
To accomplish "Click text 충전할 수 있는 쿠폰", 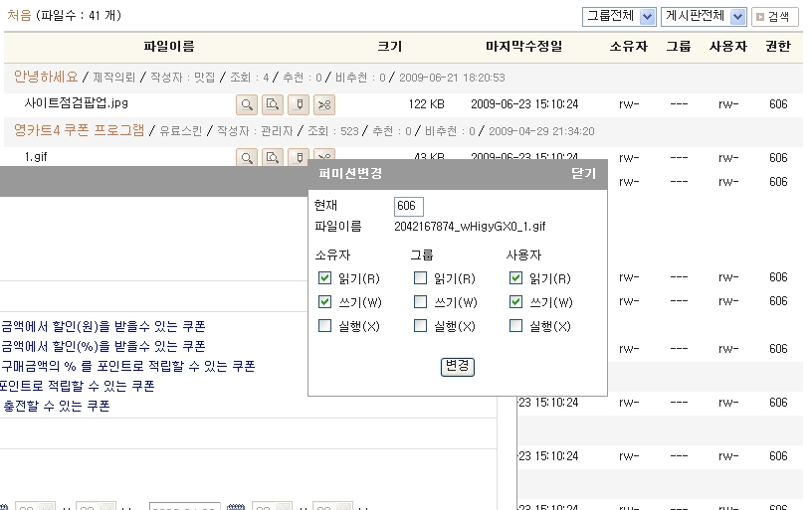I will click(57, 406).
